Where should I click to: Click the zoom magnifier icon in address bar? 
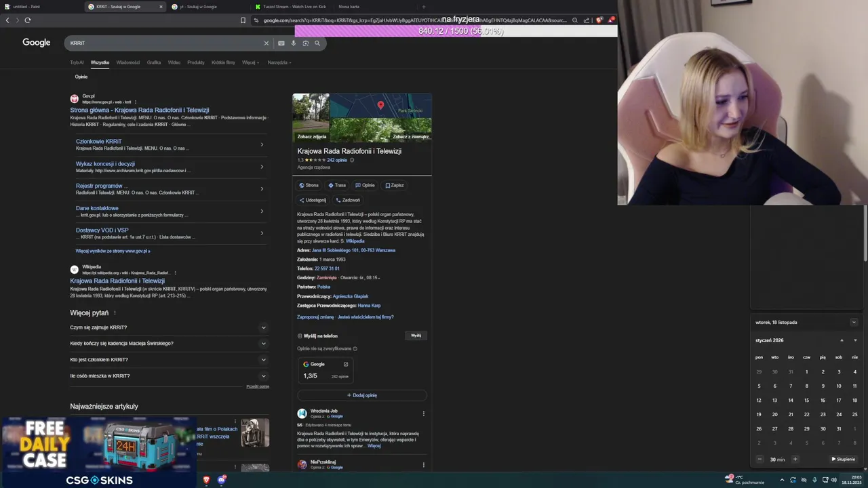point(575,20)
